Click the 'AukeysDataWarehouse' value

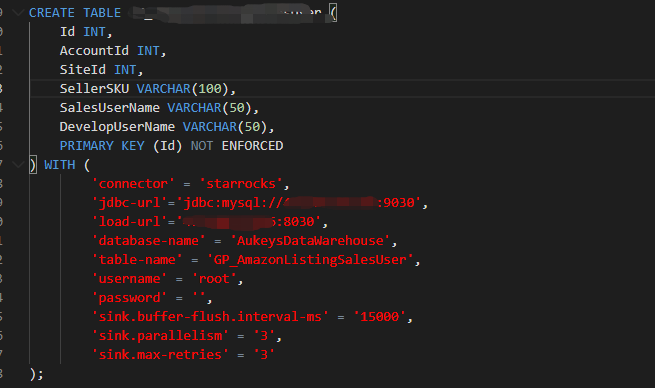tap(310, 241)
